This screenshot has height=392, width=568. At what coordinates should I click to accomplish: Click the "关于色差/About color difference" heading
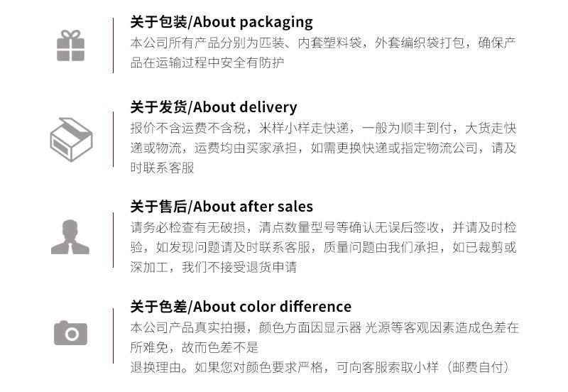point(240,307)
